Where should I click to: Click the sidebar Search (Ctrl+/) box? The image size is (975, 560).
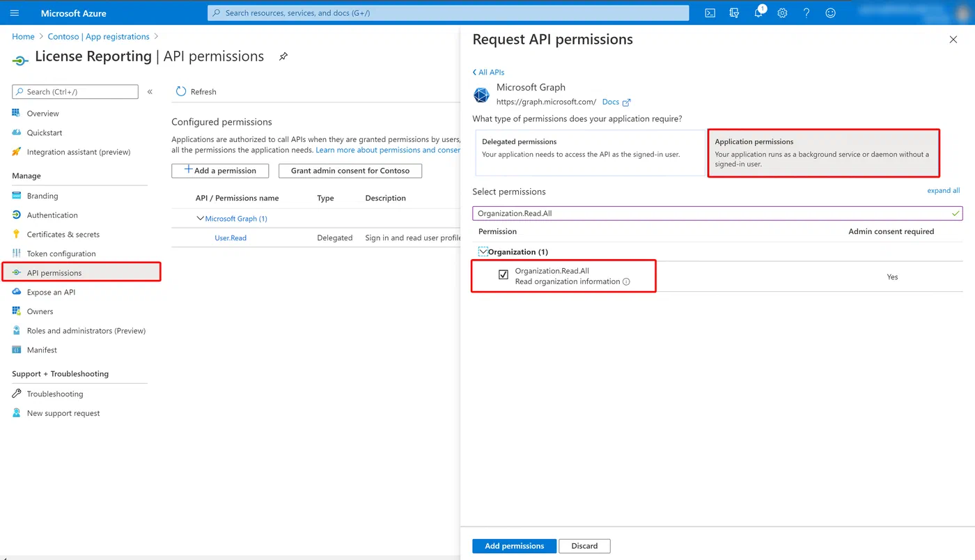[x=75, y=91]
